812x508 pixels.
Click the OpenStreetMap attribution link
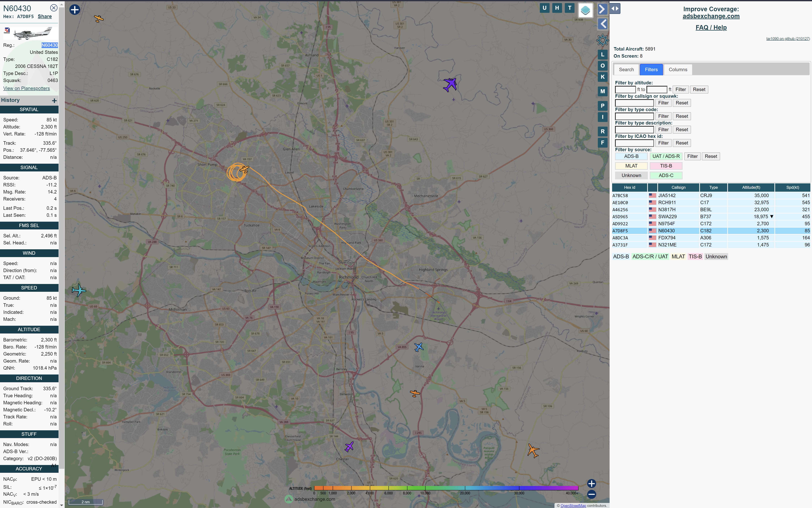coord(573,506)
